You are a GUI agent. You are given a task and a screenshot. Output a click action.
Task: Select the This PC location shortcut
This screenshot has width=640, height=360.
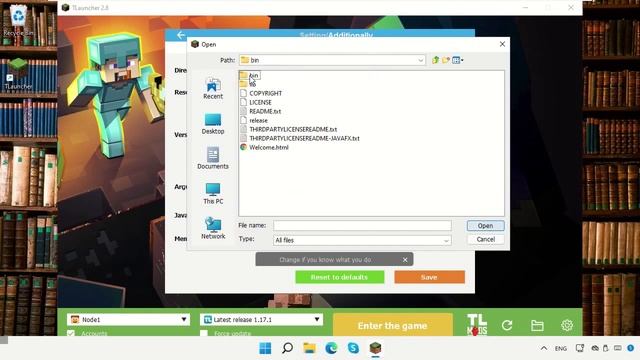(x=213, y=193)
